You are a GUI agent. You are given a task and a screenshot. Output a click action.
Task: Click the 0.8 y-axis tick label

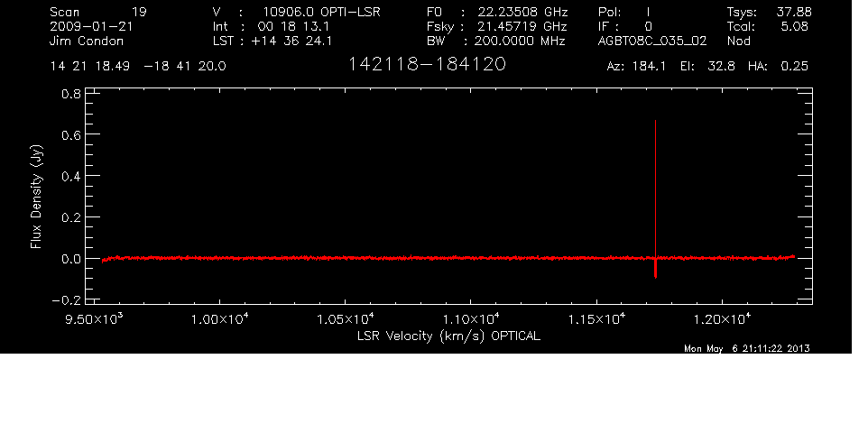point(70,94)
